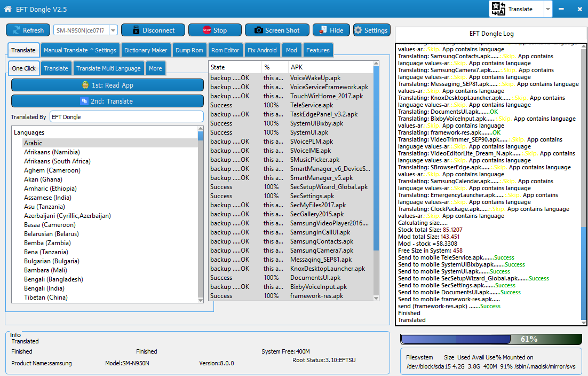Open the Dictionary Maker tab
588x376 pixels.
(x=146, y=50)
